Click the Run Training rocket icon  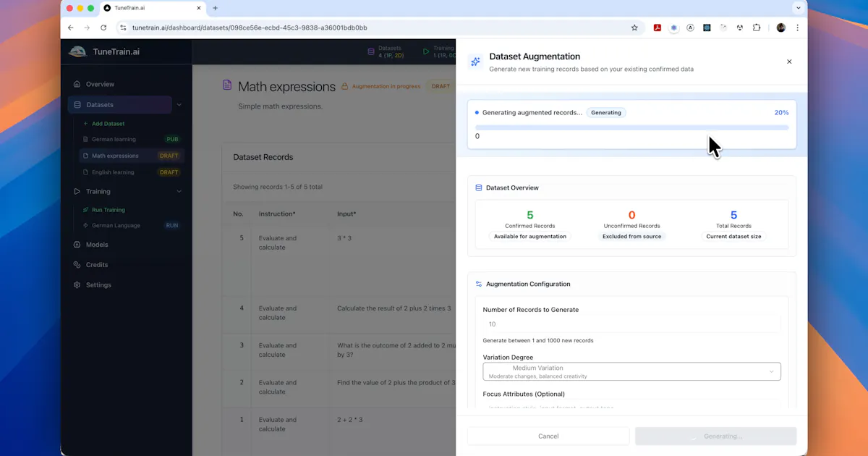tap(86, 210)
